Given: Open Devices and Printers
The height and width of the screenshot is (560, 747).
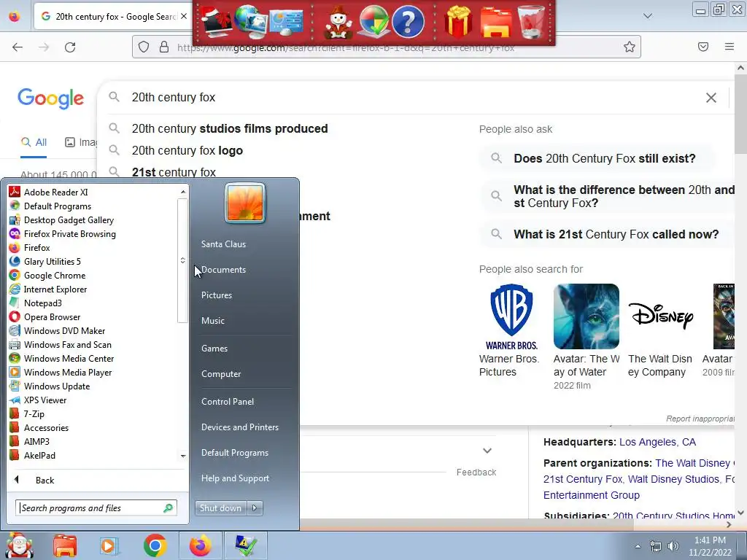Looking at the screenshot, I should coord(240,427).
